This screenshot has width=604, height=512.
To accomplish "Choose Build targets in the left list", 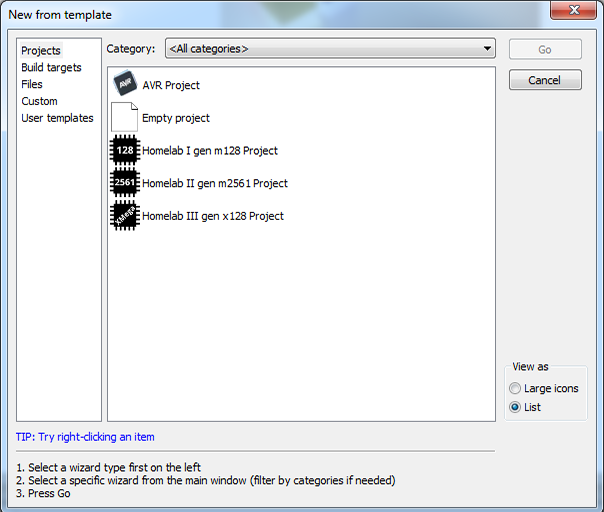I will 51,68.
